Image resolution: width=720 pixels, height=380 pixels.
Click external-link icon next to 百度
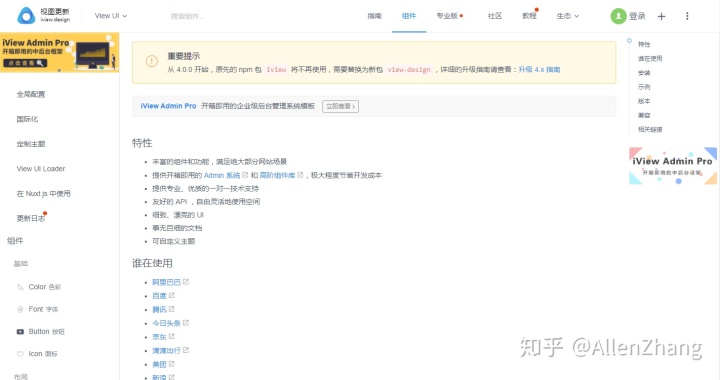click(x=172, y=296)
